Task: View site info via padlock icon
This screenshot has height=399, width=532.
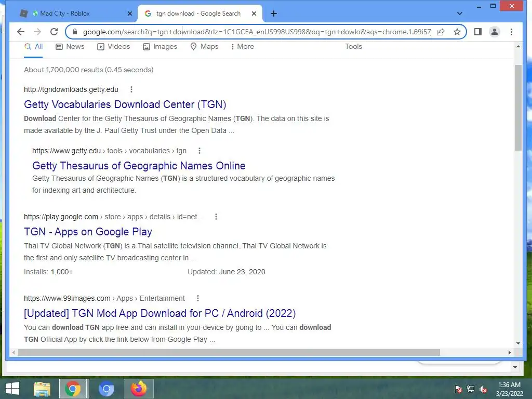Action: coord(75,32)
